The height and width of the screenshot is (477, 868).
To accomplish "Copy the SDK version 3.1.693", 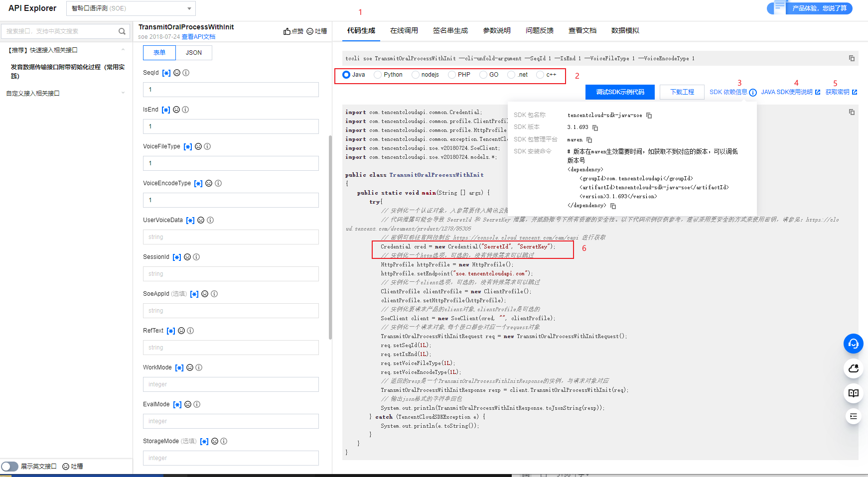I will pyautogui.click(x=595, y=128).
